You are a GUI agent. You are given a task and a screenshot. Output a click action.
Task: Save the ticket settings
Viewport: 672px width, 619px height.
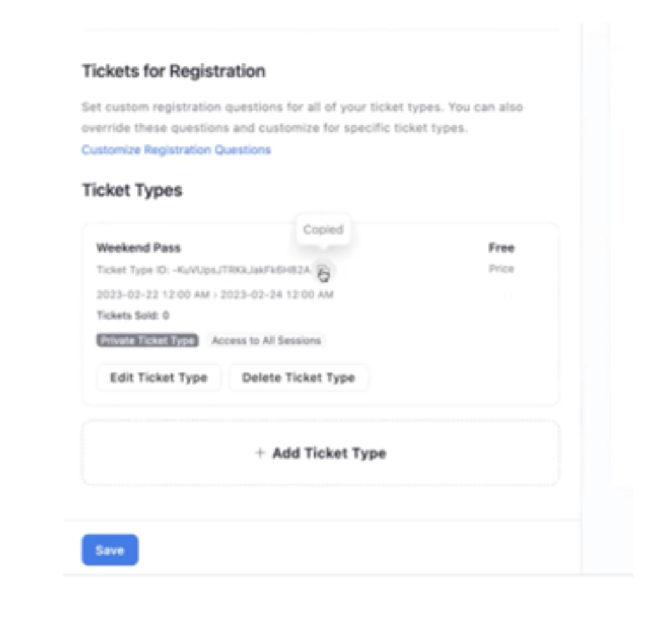click(x=110, y=550)
